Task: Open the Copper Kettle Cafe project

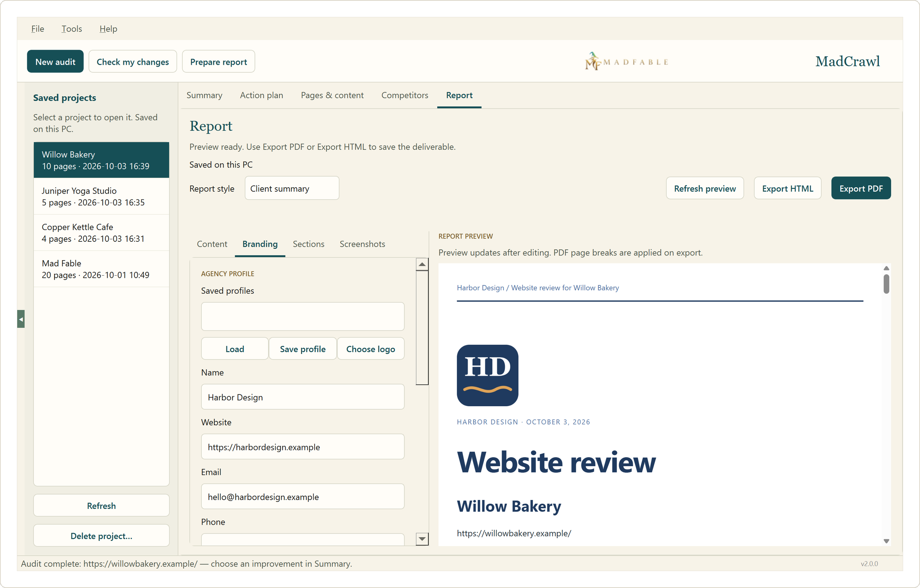Action: [x=101, y=233]
